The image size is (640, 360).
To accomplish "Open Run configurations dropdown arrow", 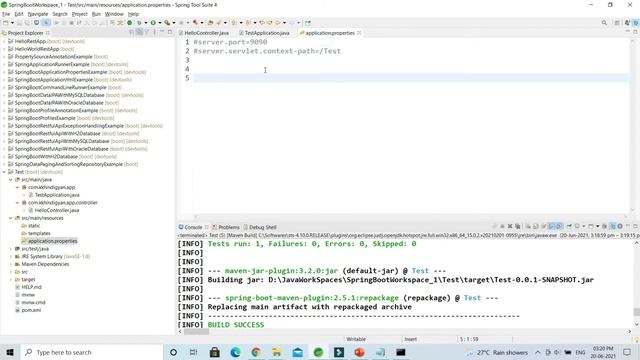I will tap(160, 23).
